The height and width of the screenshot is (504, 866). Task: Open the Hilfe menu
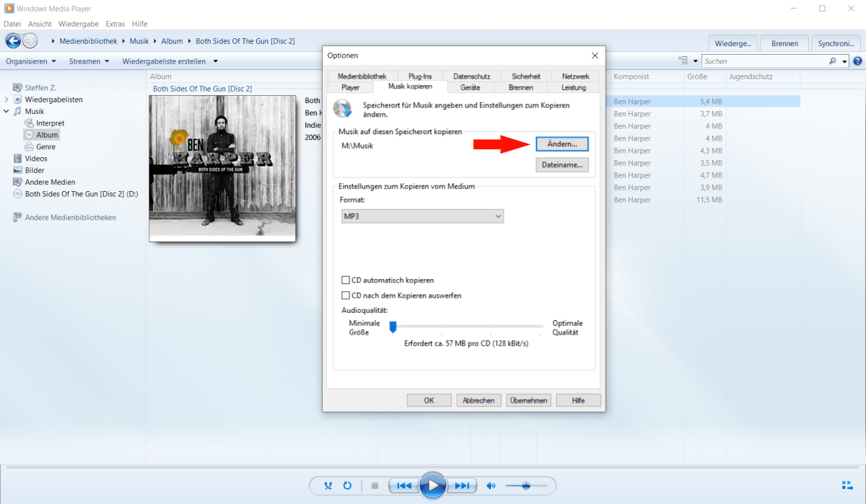coord(140,24)
